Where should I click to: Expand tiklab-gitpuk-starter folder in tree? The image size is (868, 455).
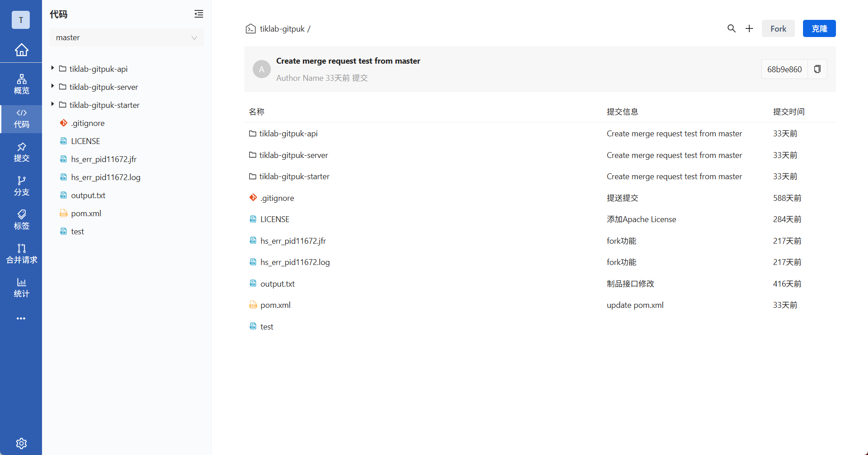click(52, 104)
